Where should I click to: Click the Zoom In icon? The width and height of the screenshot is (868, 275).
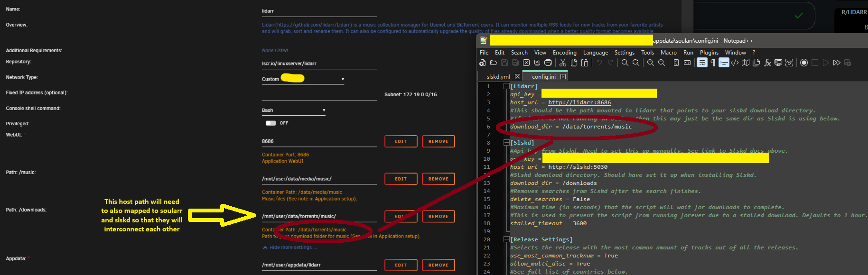pyautogui.click(x=651, y=63)
